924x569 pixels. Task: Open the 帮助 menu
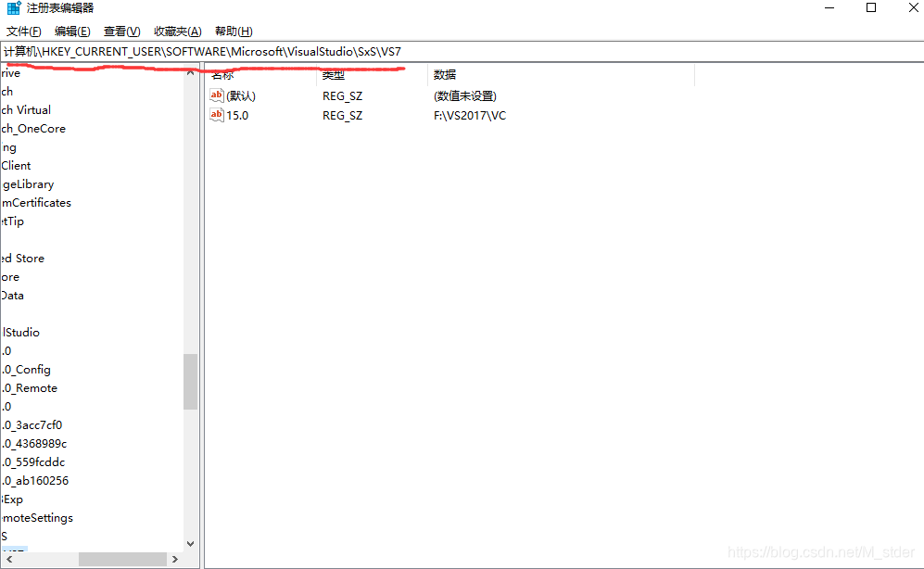pyautogui.click(x=233, y=31)
